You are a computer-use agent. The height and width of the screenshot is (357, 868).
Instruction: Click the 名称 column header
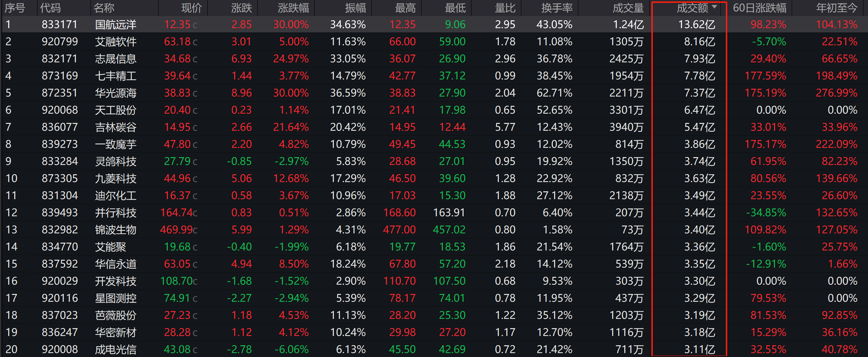[x=104, y=8]
